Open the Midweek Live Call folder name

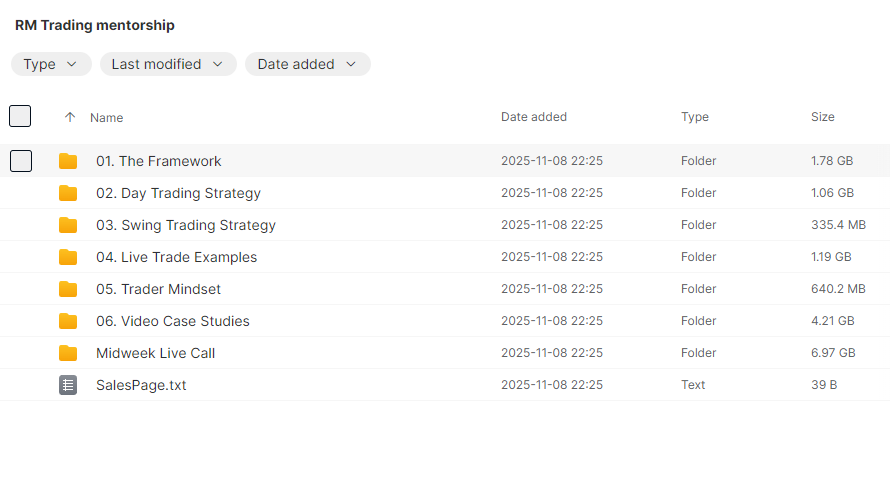coord(155,353)
